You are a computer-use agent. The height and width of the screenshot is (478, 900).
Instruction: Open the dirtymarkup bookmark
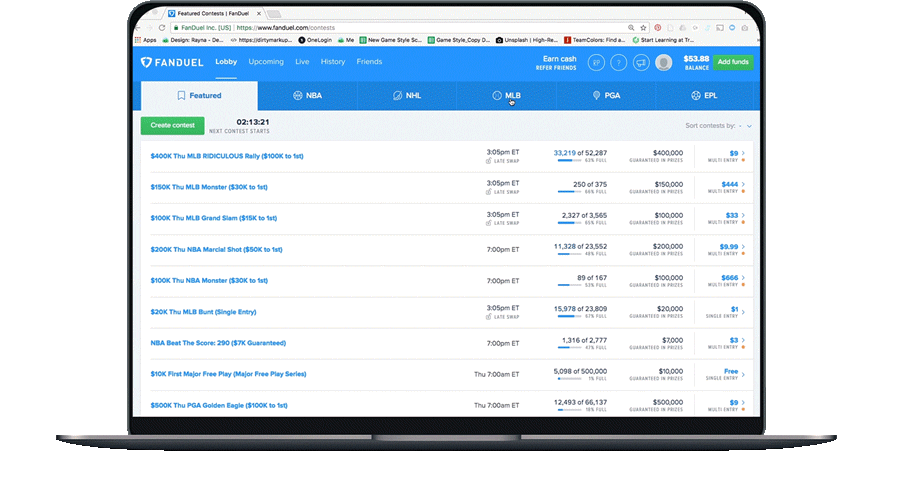[261, 40]
